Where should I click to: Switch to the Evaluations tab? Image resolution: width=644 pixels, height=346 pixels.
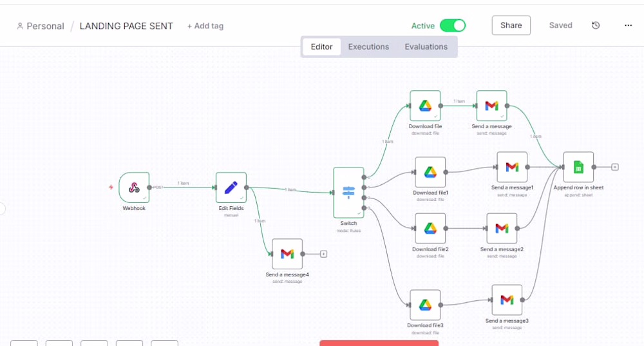tap(426, 47)
